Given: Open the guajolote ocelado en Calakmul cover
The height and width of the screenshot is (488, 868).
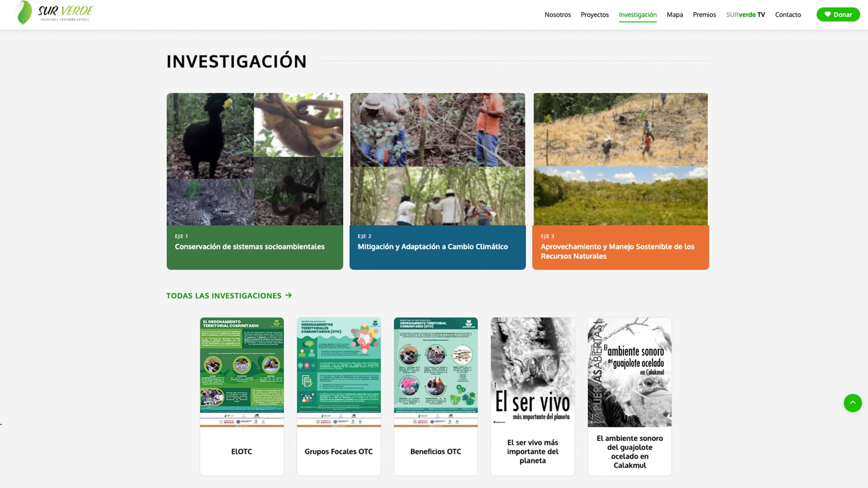Looking at the screenshot, I should (x=629, y=372).
